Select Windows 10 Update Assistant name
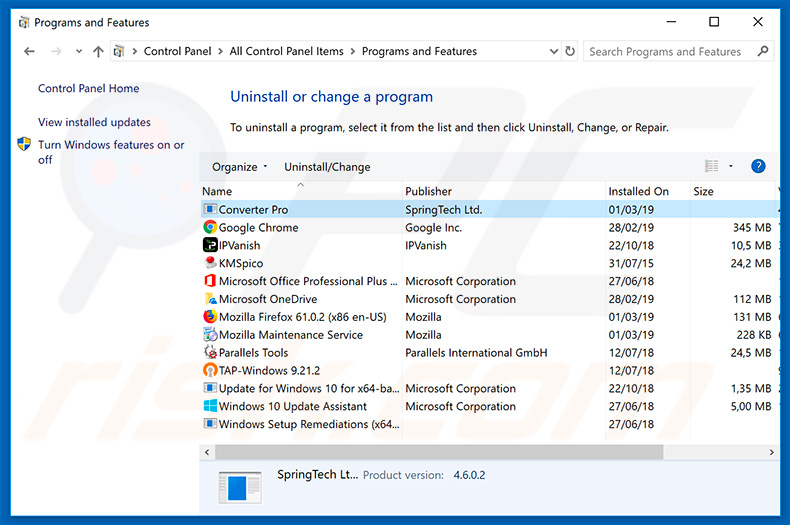The height and width of the screenshot is (525, 790). click(293, 406)
